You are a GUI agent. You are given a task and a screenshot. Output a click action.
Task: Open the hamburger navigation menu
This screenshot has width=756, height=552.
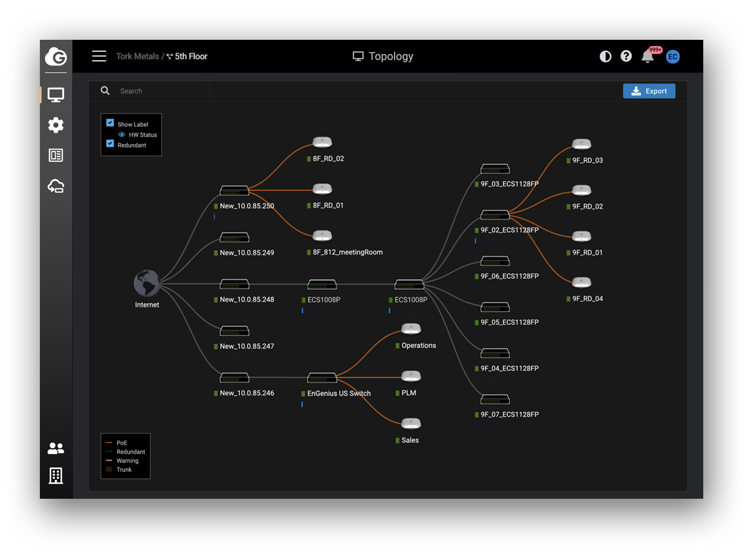click(99, 56)
